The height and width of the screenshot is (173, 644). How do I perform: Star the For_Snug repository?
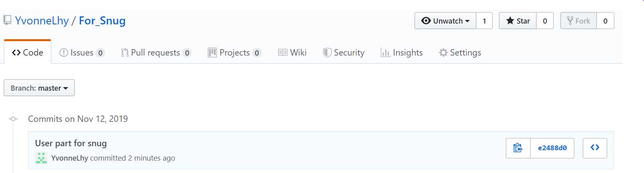(518, 21)
